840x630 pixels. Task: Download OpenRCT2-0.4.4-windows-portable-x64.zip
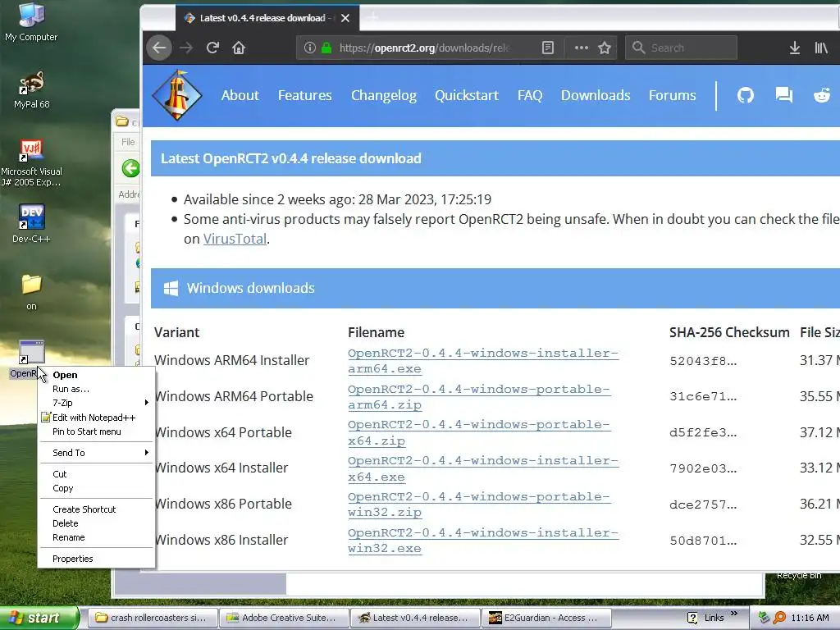tap(478, 433)
